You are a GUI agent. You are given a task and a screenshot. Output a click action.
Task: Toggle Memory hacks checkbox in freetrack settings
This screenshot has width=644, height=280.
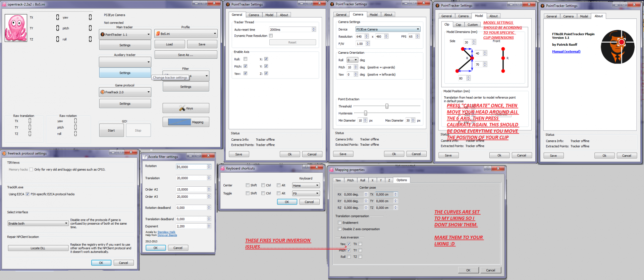click(31, 170)
